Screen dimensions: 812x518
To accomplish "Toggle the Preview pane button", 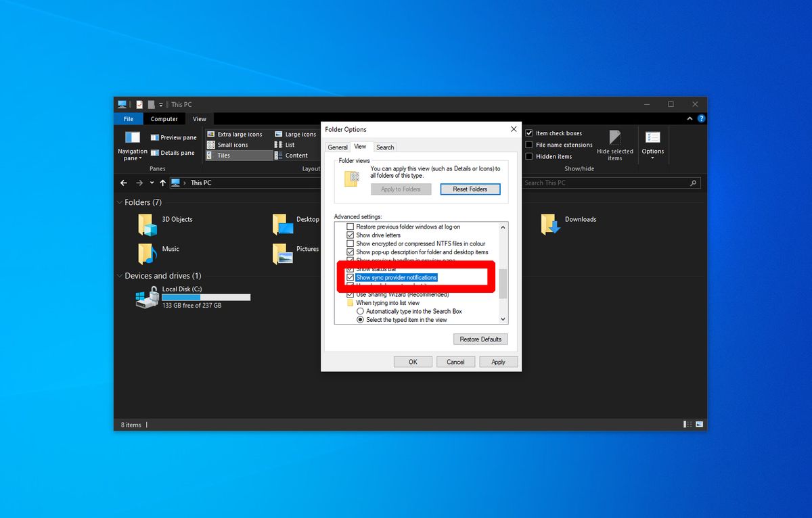I will (174, 137).
